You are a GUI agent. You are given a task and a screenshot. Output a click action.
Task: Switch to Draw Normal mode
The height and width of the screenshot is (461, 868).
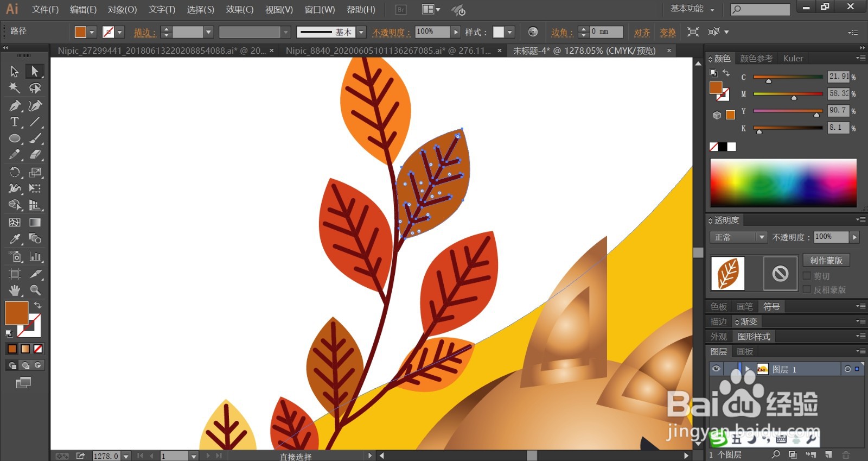[x=12, y=365]
